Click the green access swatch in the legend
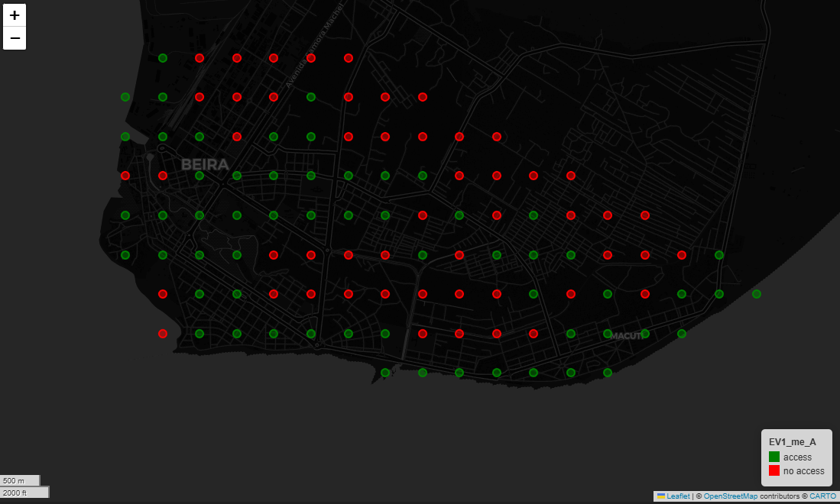This screenshot has width=840, height=504. tap(774, 457)
